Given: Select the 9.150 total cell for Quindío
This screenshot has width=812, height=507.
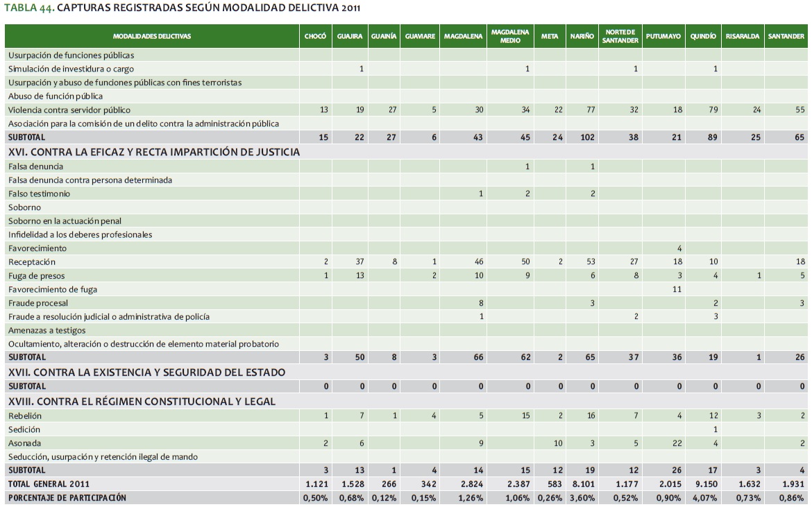Looking at the screenshot, I should pyautogui.click(x=704, y=483).
